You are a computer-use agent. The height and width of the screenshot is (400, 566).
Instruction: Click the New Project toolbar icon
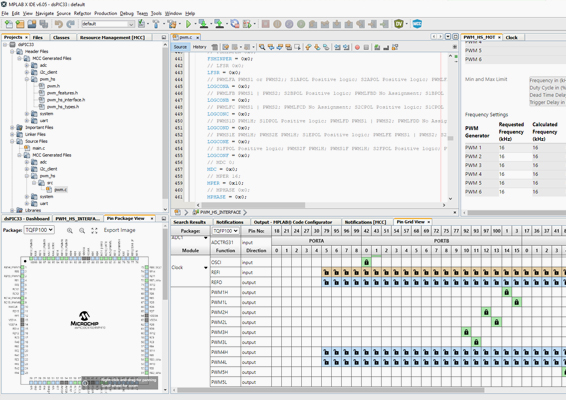20,24
